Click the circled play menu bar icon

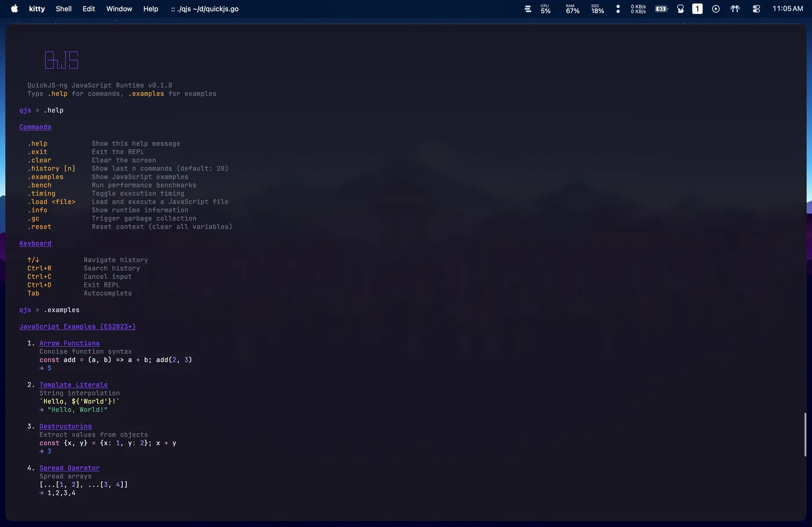pyautogui.click(x=716, y=9)
